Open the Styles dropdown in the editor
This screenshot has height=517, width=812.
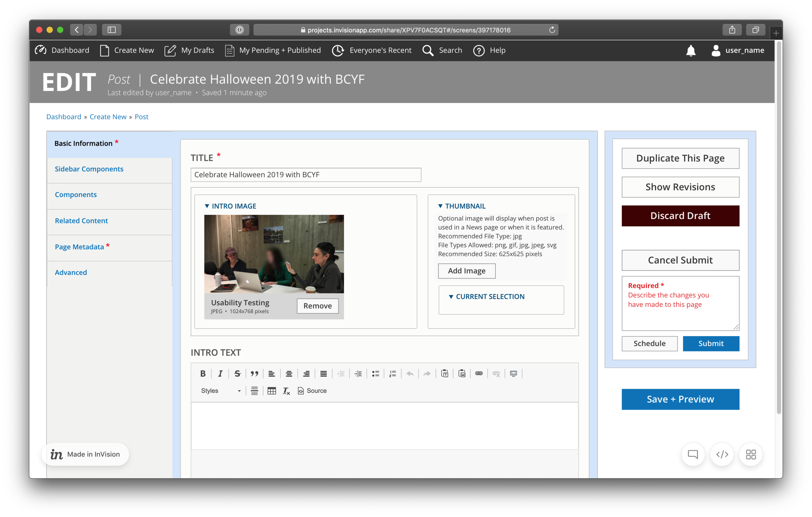point(221,391)
